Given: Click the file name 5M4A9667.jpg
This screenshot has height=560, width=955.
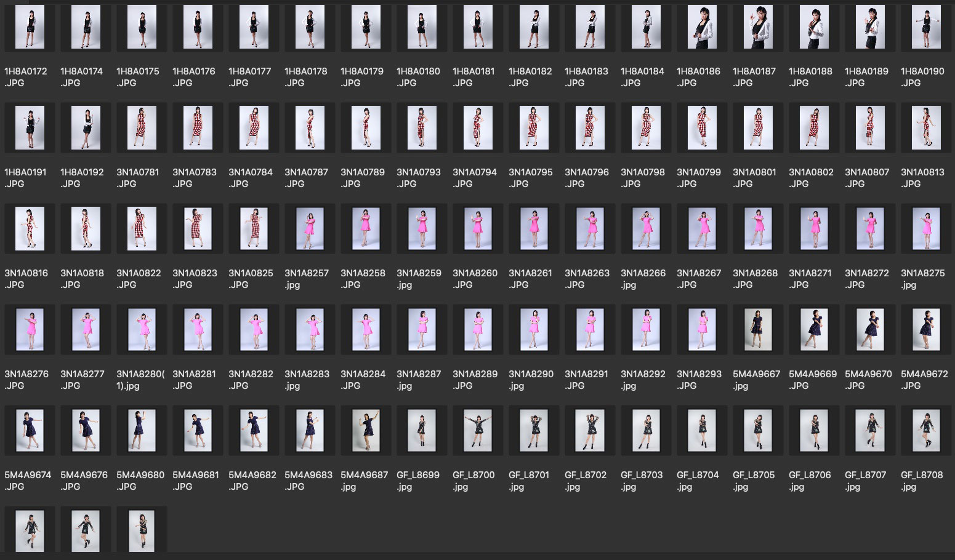Looking at the screenshot, I should pyautogui.click(x=756, y=380).
